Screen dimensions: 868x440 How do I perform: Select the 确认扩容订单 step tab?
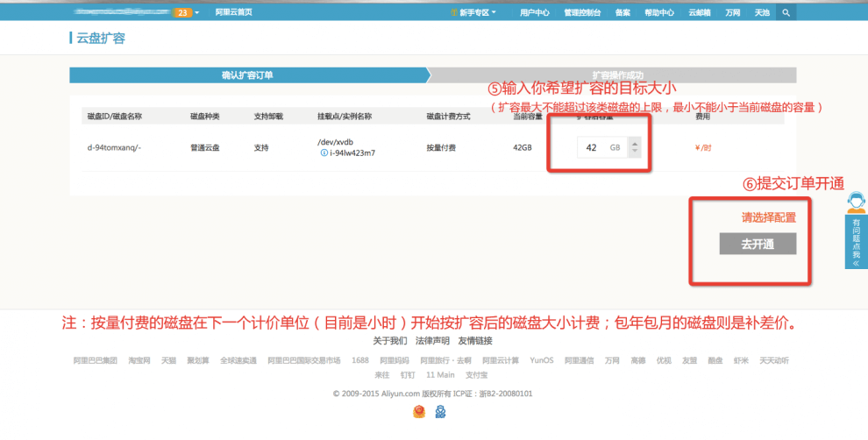tap(247, 75)
